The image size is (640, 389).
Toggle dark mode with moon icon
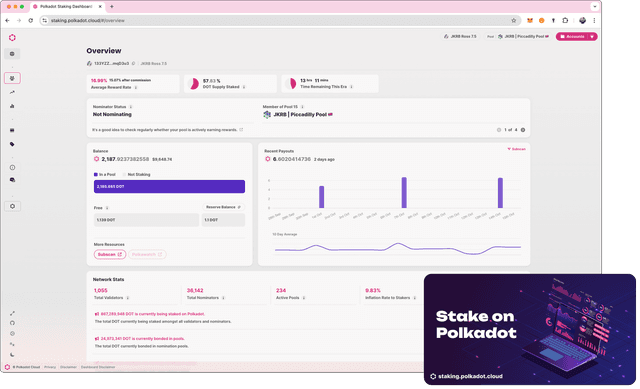point(12,355)
